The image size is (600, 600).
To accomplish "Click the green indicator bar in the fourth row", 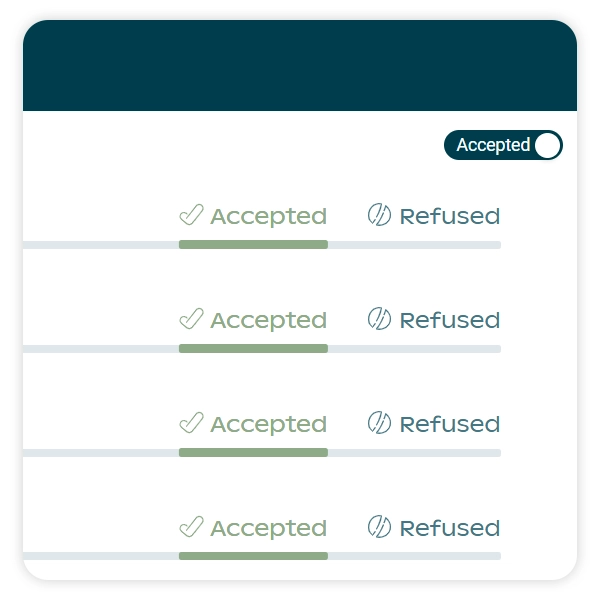I will pos(253,557).
